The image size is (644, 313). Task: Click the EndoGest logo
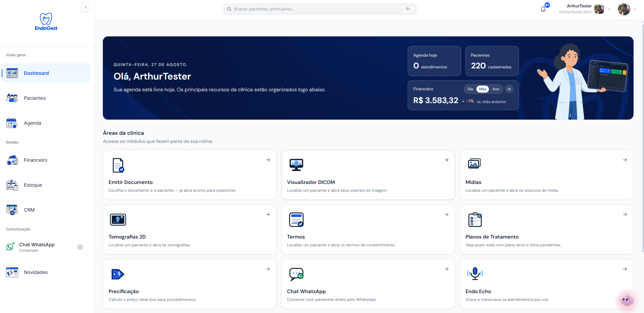[x=46, y=22]
